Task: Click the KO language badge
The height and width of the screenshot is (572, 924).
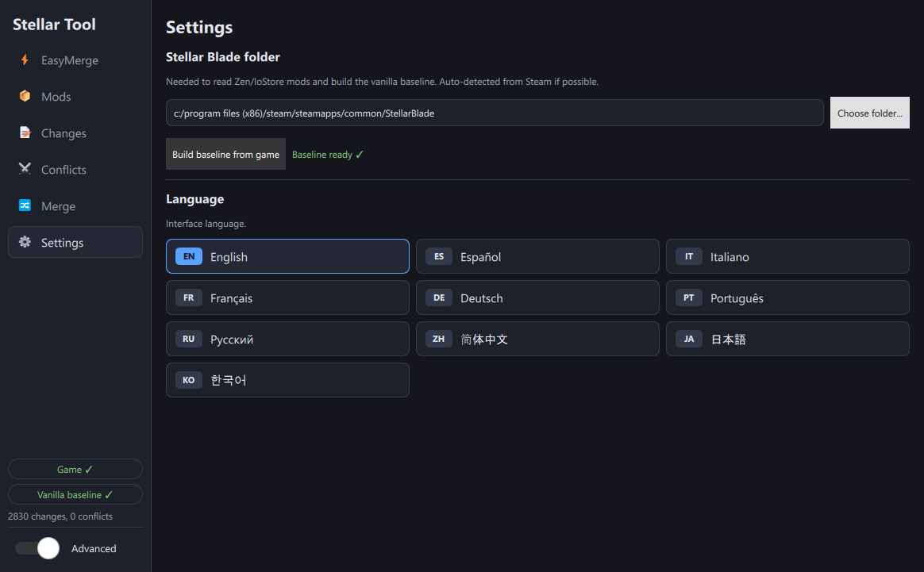Action: (189, 380)
